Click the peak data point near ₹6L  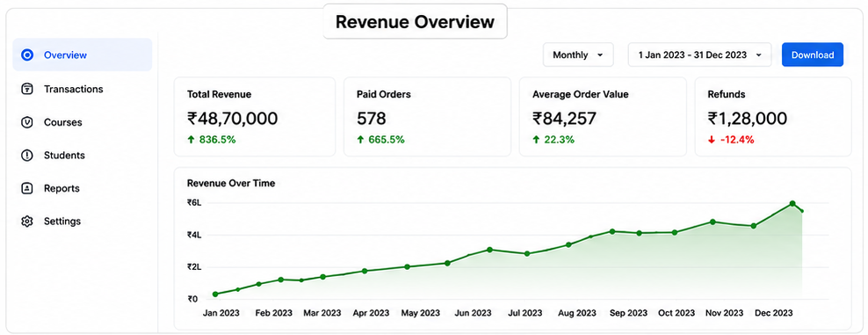(792, 204)
